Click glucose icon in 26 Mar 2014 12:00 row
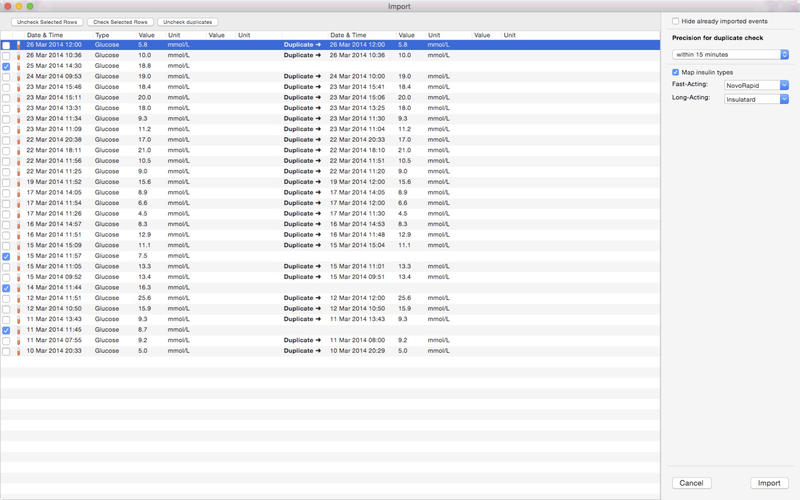Viewport: 800px width, 500px height. tap(18, 45)
